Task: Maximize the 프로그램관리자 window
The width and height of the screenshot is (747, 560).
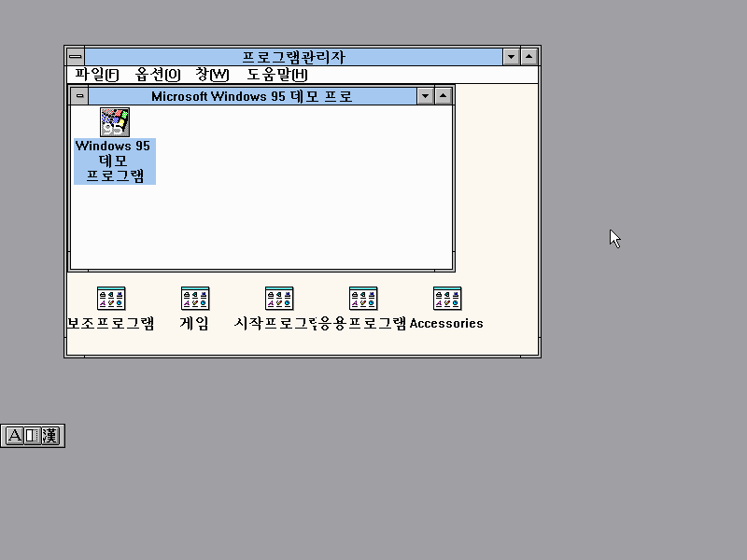Action: tap(529, 57)
